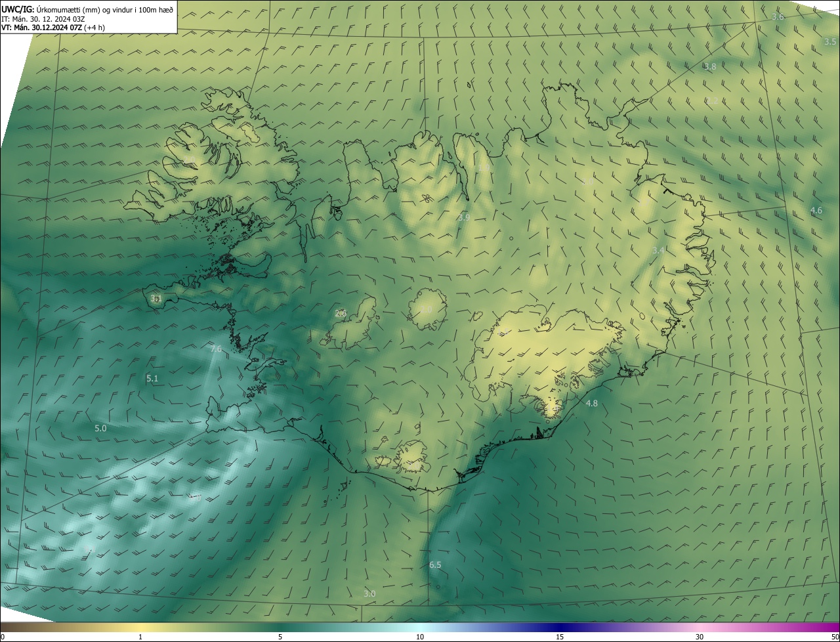
Task: Click the 3.9 value label in north Iceland
Action: [464, 217]
